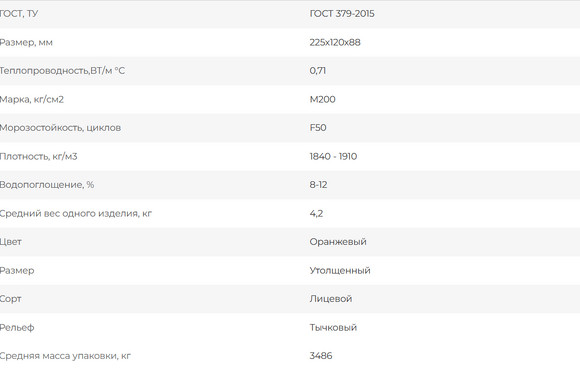Select the Тычковый relief value
Screen dimensions: 580x370
point(333,327)
